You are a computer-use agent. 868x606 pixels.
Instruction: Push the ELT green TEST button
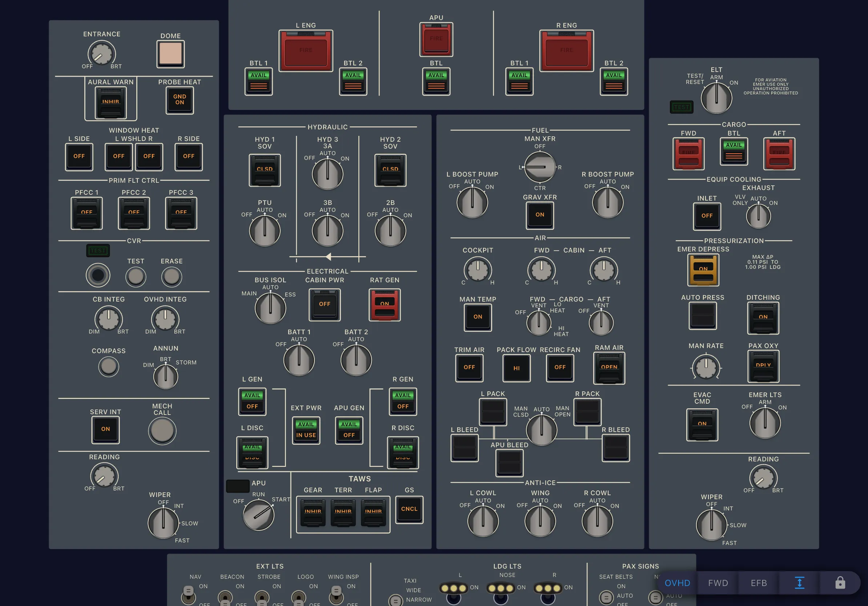pos(681,107)
